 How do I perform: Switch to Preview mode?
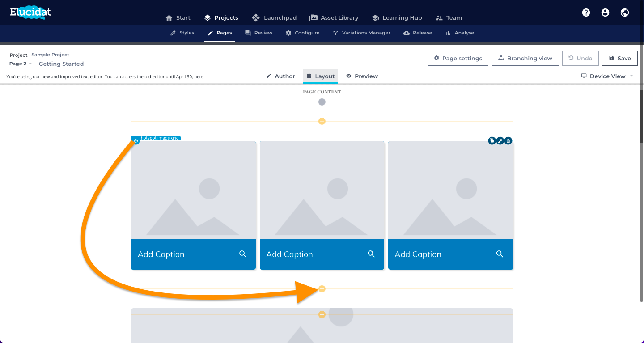tap(362, 76)
